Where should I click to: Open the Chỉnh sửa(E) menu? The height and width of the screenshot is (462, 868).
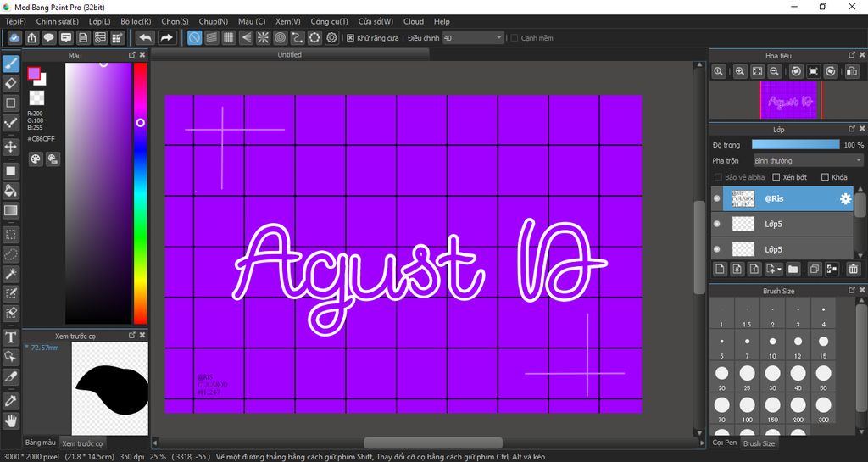point(57,21)
